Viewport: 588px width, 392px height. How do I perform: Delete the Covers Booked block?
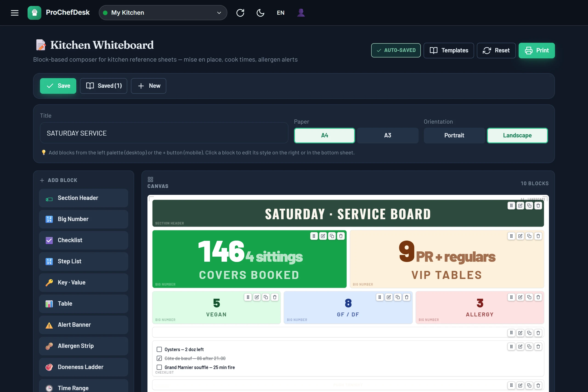click(341, 236)
